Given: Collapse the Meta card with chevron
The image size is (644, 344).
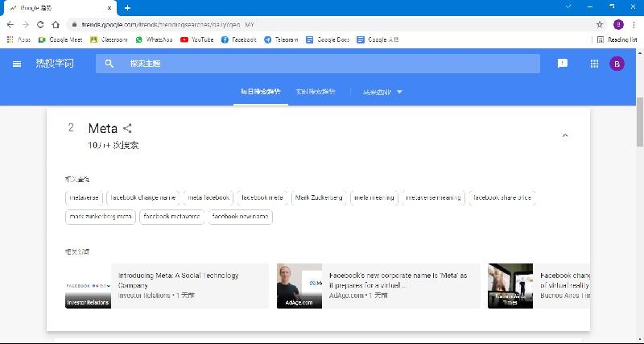Looking at the screenshot, I should click(x=565, y=135).
